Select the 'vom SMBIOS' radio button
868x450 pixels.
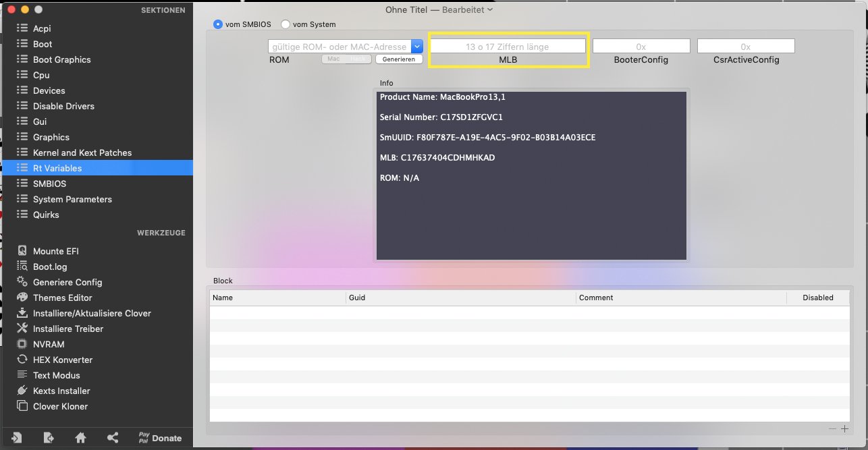[x=218, y=24]
